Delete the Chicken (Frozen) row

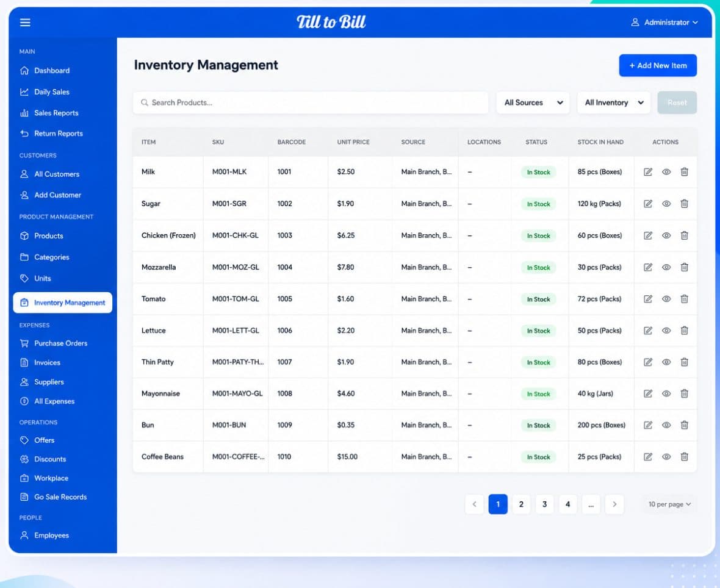pos(684,235)
